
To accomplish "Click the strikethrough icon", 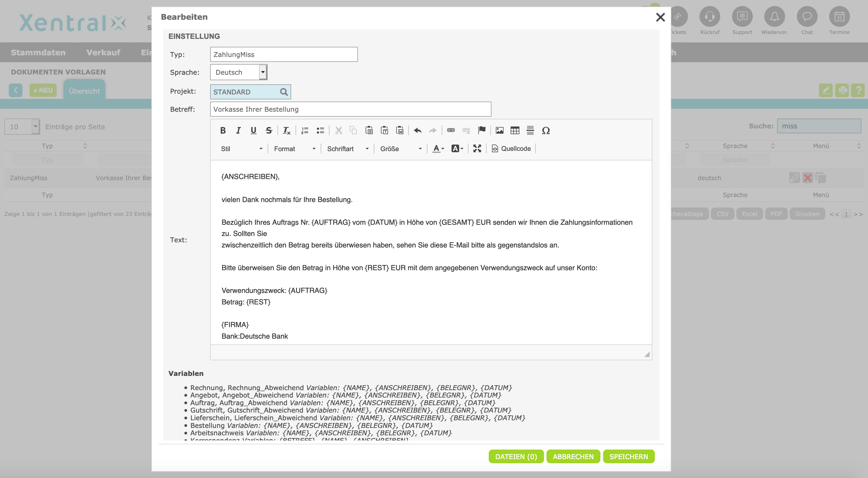I will pos(268,131).
